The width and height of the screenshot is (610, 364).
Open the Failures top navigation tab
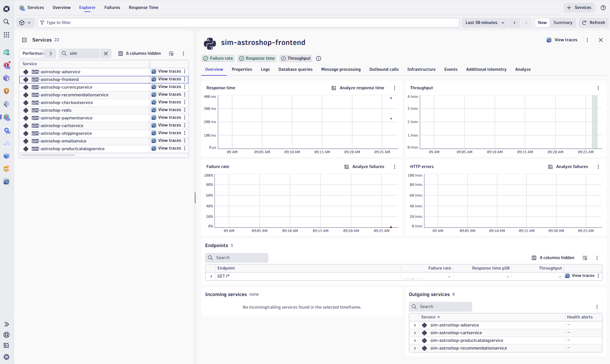pyautogui.click(x=112, y=8)
